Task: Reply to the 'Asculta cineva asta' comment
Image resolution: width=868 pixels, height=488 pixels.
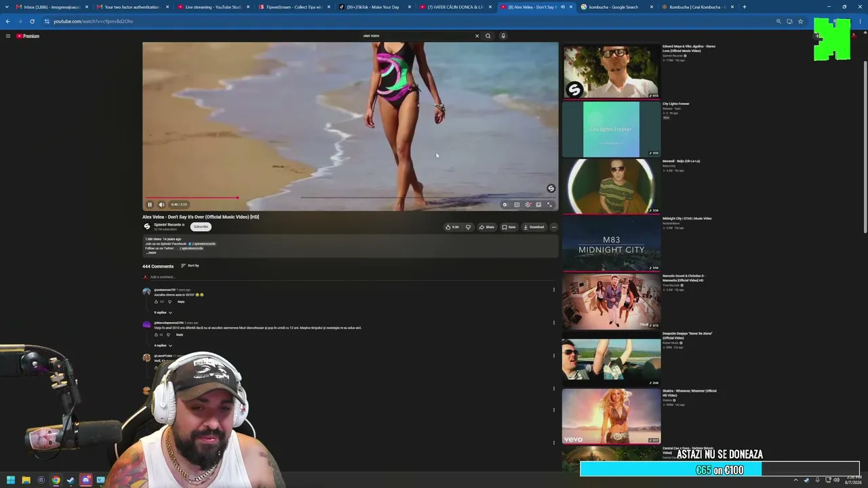Action: [181, 302]
